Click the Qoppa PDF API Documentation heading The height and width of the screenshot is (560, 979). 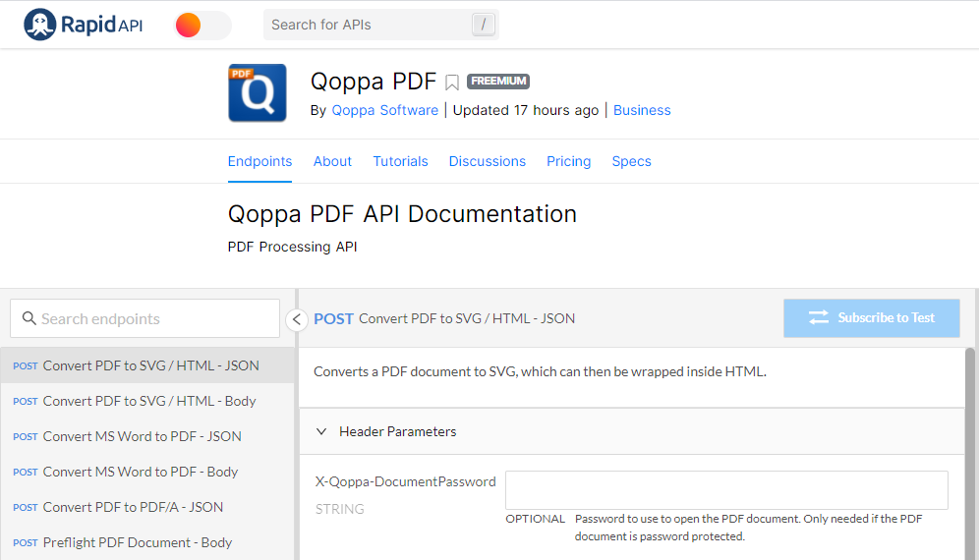[402, 213]
